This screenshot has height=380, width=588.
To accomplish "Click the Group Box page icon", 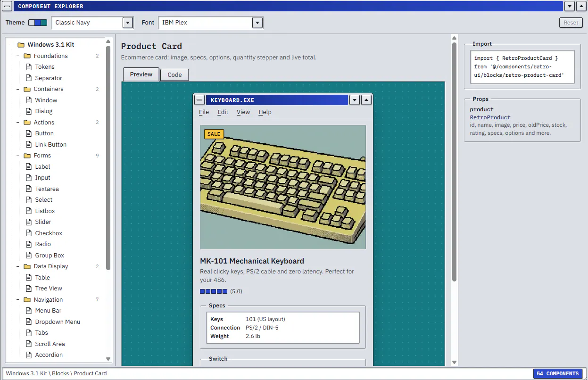I will (x=28, y=256).
